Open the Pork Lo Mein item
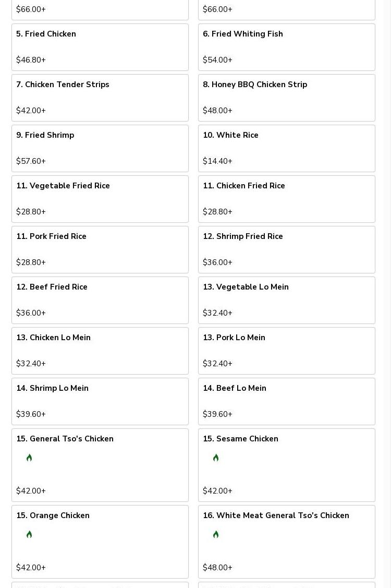 286,351
